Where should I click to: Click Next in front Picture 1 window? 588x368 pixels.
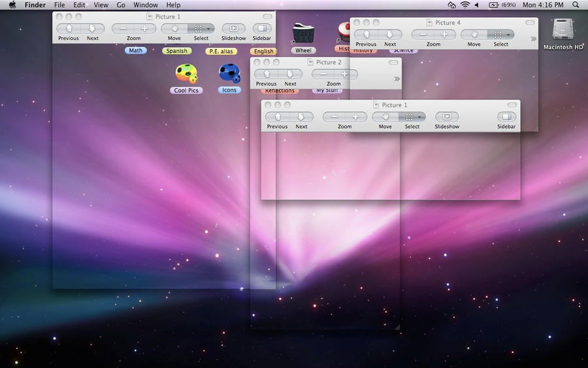point(301,117)
